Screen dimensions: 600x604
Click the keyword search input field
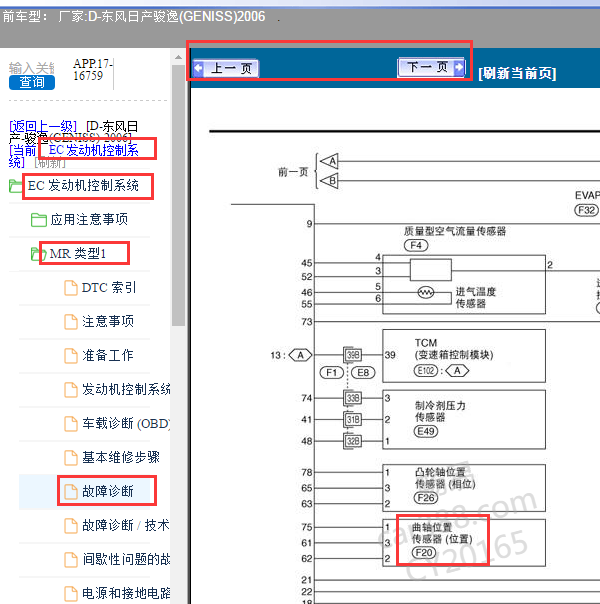click(x=32, y=68)
